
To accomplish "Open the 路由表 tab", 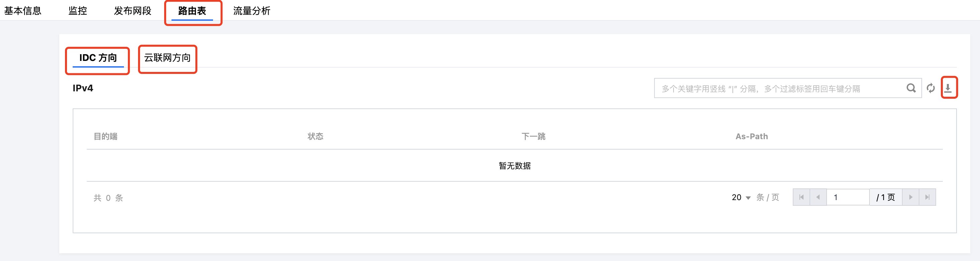I will (x=192, y=11).
